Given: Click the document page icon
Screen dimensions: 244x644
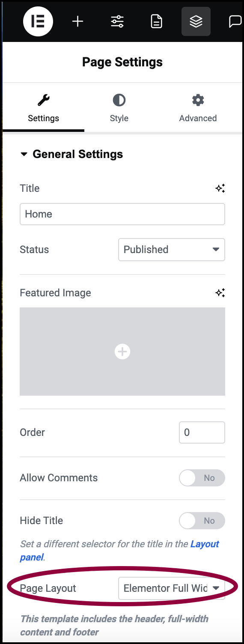Looking at the screenshot, I should click(157, 21).
